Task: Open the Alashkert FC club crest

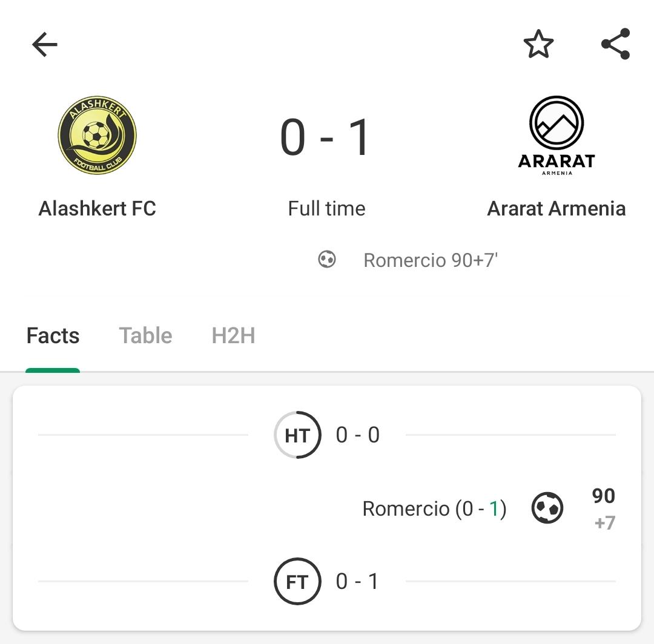Action: point(97,135)
